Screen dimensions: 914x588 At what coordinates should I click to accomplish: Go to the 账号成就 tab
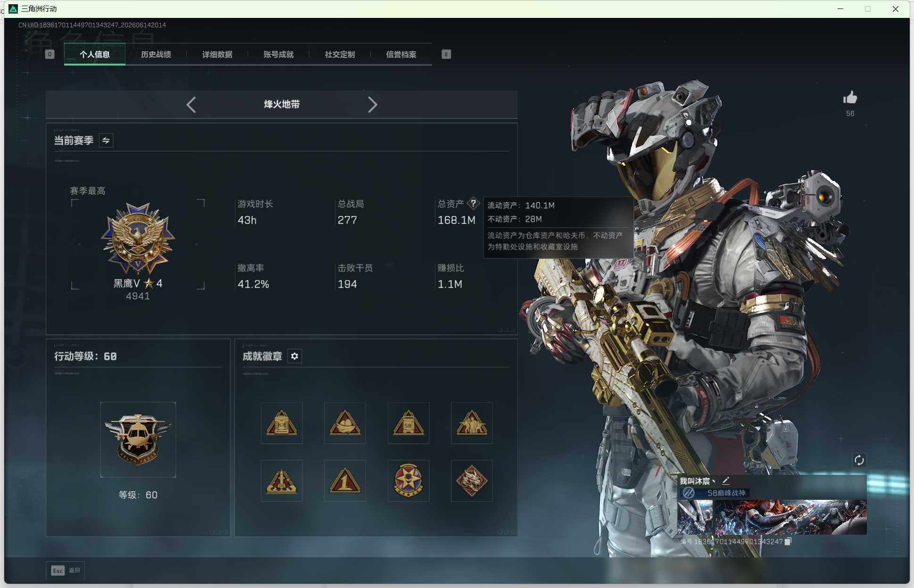pos(279,54)
